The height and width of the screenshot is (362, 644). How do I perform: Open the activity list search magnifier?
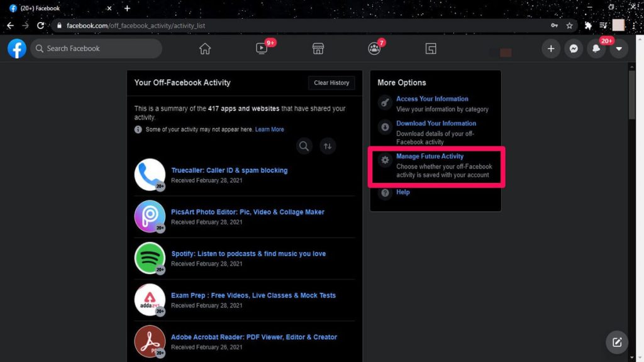coord(304,146)
